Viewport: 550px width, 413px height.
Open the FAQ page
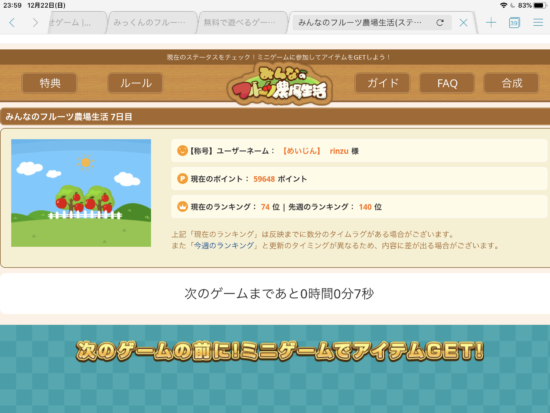coord(447,83)
